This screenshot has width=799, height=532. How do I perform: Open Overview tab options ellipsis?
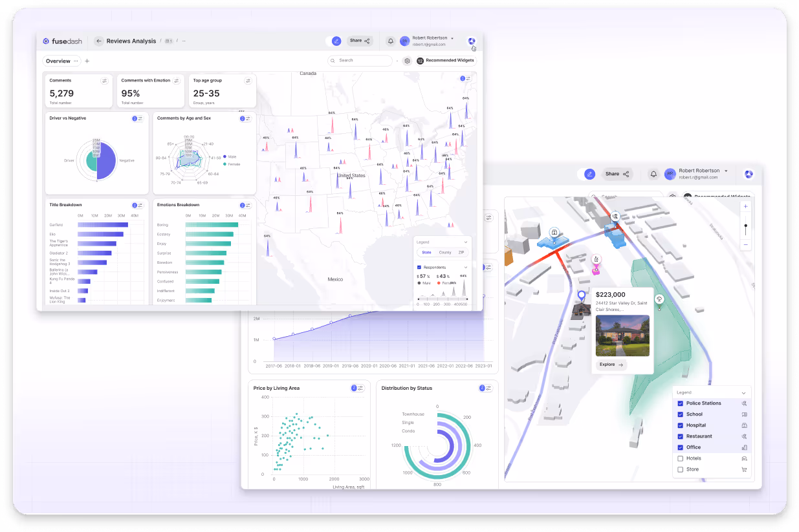click(x=76, y=61)
